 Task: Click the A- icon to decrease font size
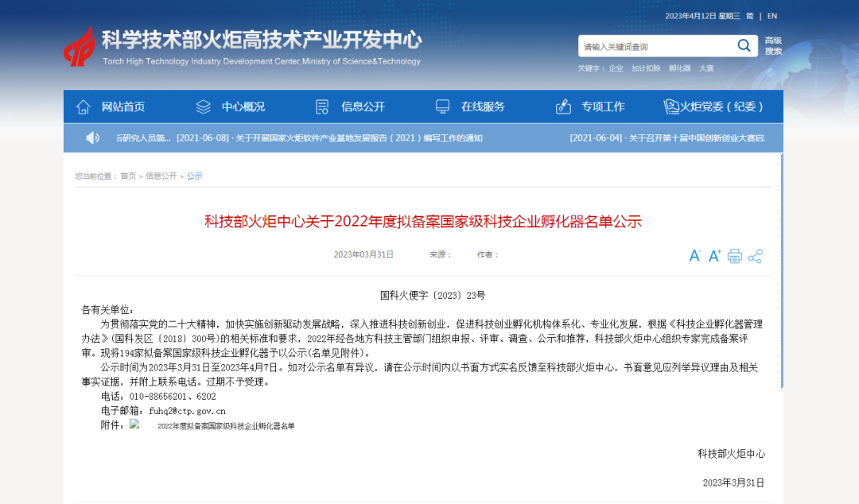pyautogui.click(x=694, y=256)
